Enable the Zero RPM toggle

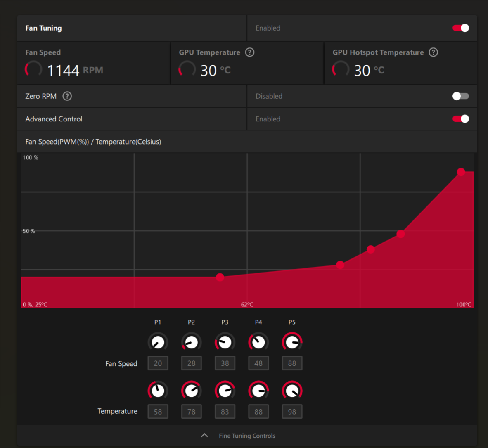pos(460,96)
